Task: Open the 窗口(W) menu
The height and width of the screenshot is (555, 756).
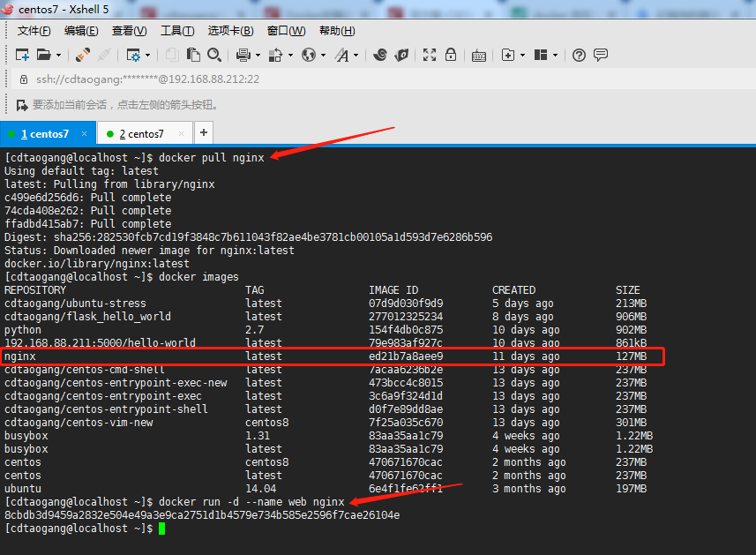Action: click(286, 31)
